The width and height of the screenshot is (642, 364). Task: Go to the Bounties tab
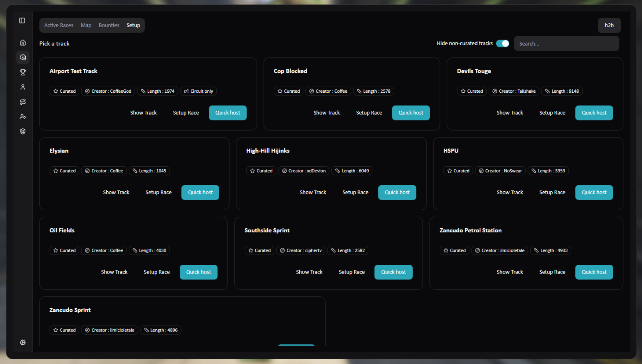click(109, 25)
